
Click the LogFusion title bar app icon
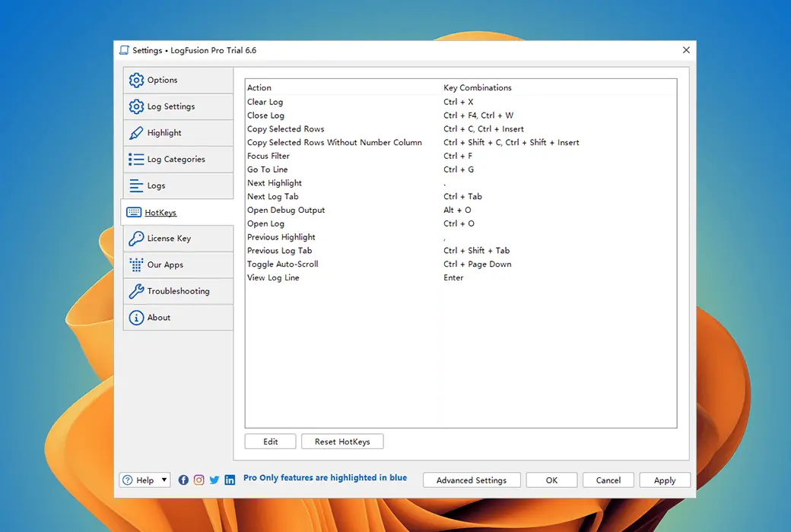(124, 50)
